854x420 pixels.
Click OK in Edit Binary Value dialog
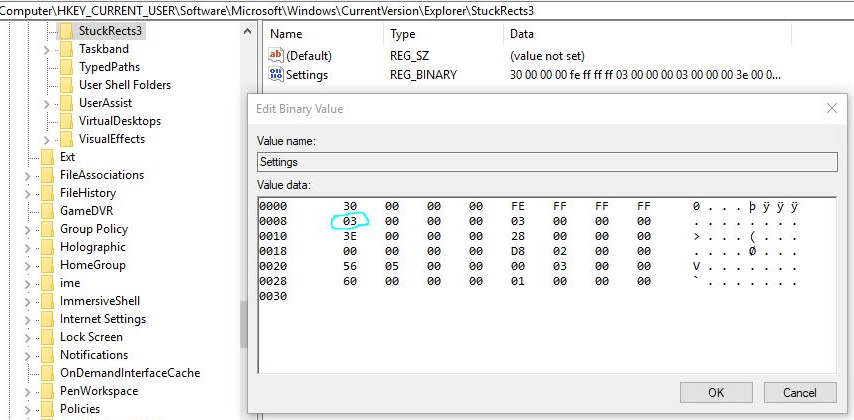tap(716, 392)
